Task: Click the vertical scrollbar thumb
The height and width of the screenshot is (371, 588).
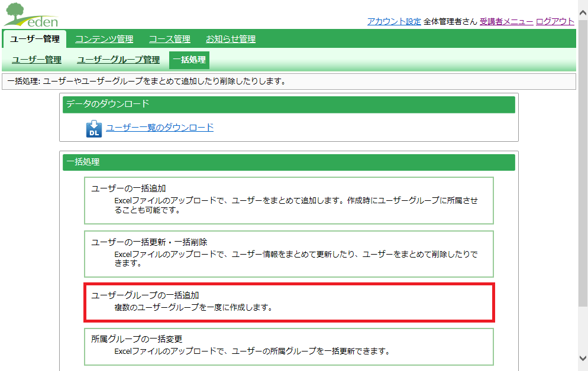Action: click(x=583, y=163)
